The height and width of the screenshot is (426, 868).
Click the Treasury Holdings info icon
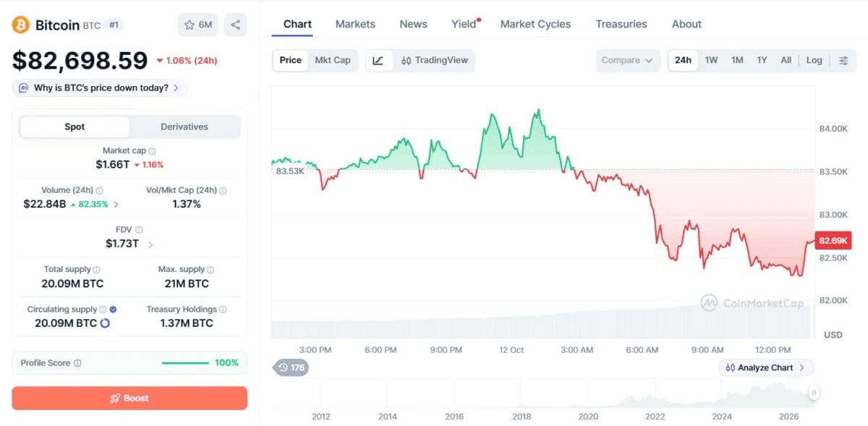[x=223, y=310]
